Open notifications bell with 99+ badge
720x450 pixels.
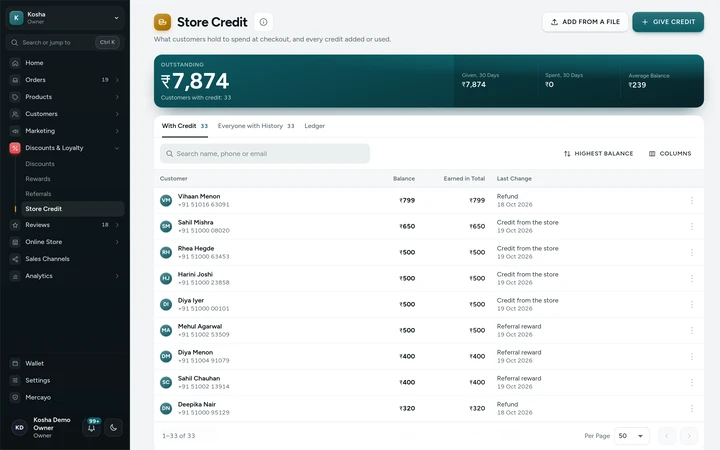point(91,427)
